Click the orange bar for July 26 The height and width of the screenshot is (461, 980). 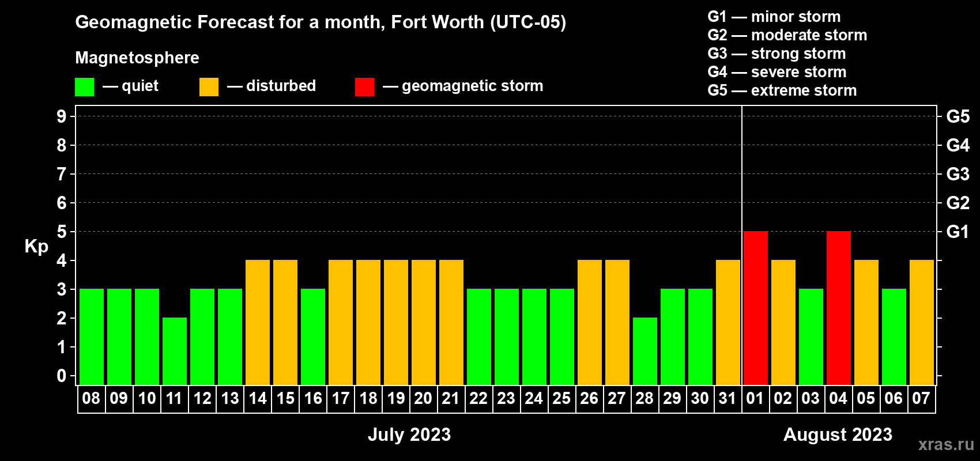590,322
